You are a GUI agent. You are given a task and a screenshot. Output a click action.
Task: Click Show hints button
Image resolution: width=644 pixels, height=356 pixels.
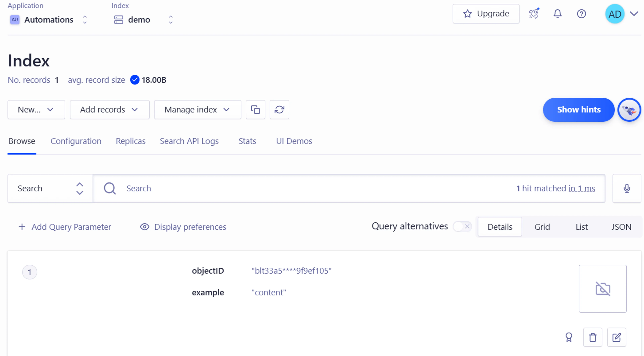578,110
